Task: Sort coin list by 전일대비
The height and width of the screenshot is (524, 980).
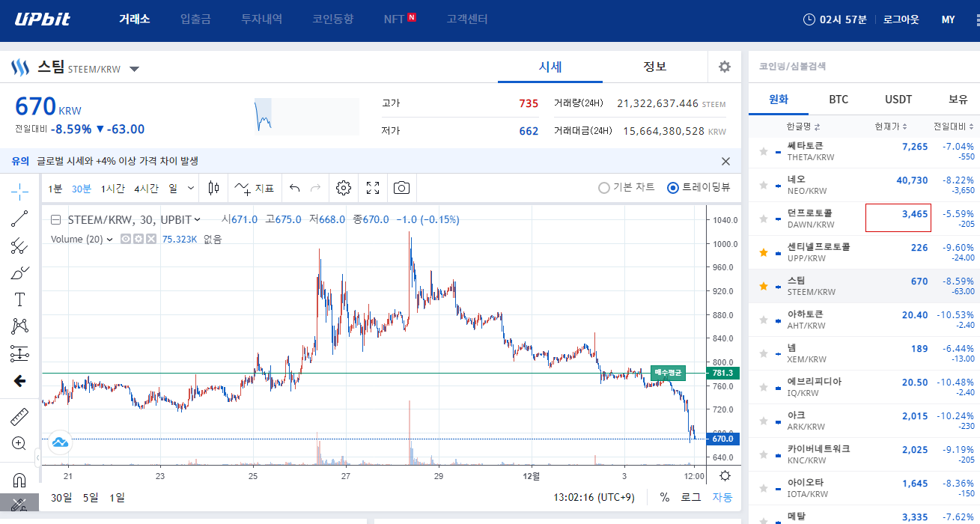Action: (954, 127)
